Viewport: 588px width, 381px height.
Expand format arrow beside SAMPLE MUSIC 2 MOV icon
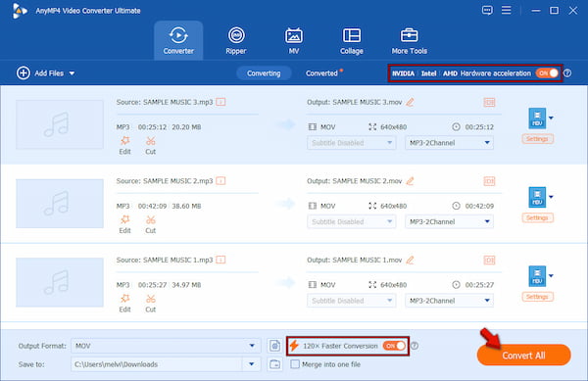551,197
